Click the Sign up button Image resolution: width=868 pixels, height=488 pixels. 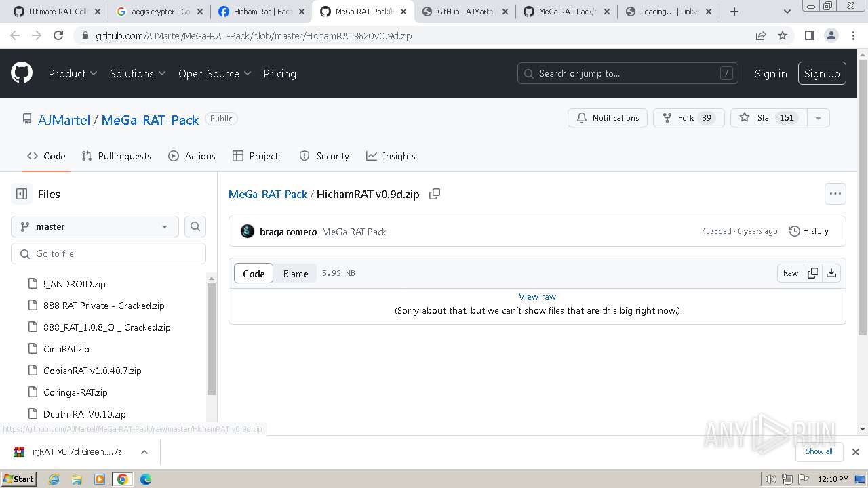click(x=822, y=73)
